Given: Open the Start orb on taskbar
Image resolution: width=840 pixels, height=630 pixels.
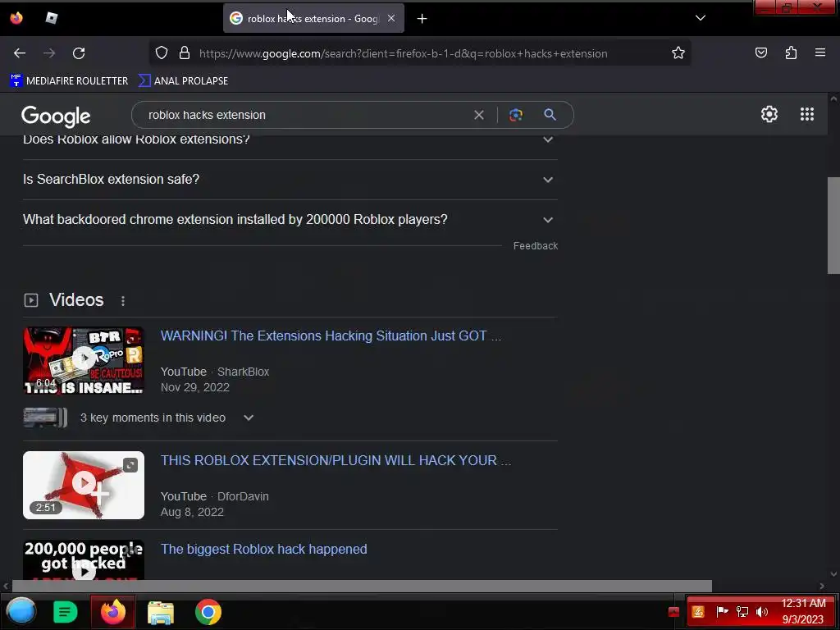Looking at the screenshot, I should [x=21, y=612].
